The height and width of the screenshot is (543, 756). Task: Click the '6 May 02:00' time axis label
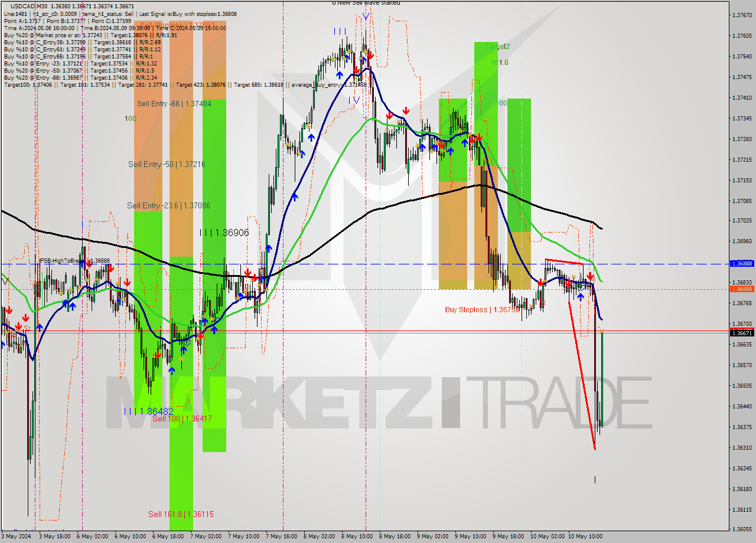92,537
